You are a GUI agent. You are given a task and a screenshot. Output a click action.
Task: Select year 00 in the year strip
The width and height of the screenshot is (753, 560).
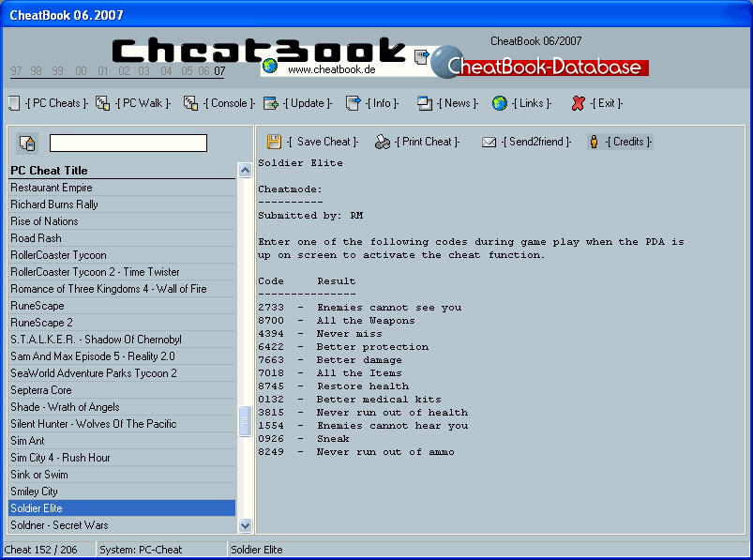(x=81, y=71)
